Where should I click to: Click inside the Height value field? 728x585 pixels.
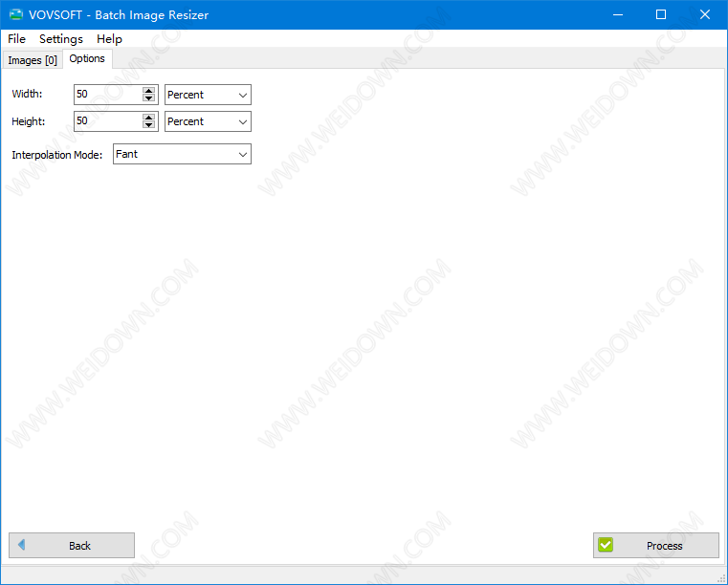(108, 121)
